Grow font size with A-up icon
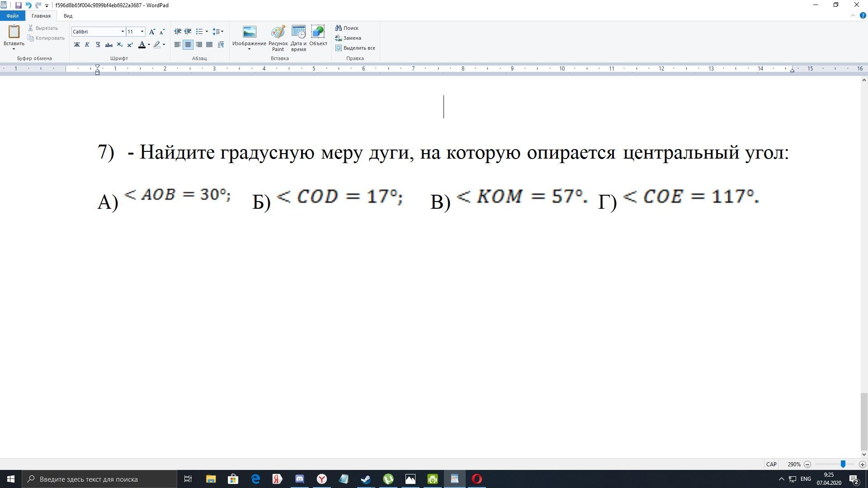Viewport: 868px width, 488px height. [152, 32]
